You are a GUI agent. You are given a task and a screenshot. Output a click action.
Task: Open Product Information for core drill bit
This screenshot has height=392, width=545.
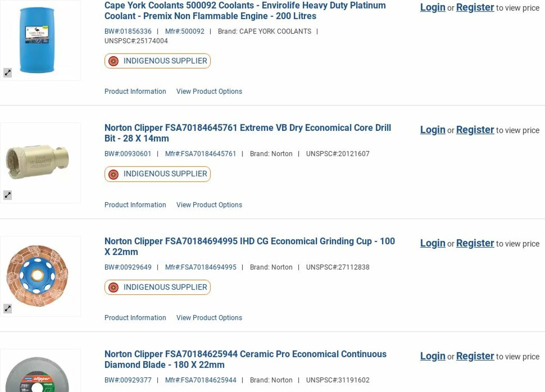(135, 205)
